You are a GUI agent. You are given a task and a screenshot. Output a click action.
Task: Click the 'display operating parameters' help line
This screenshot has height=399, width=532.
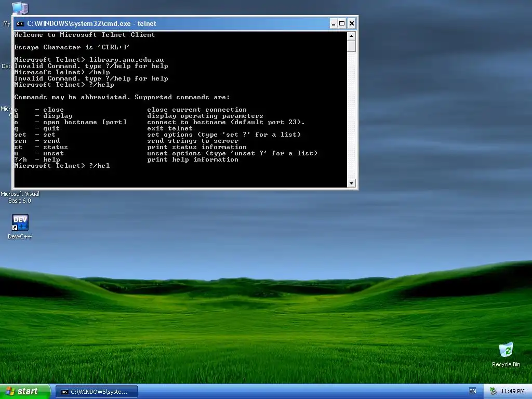(205, 116)
